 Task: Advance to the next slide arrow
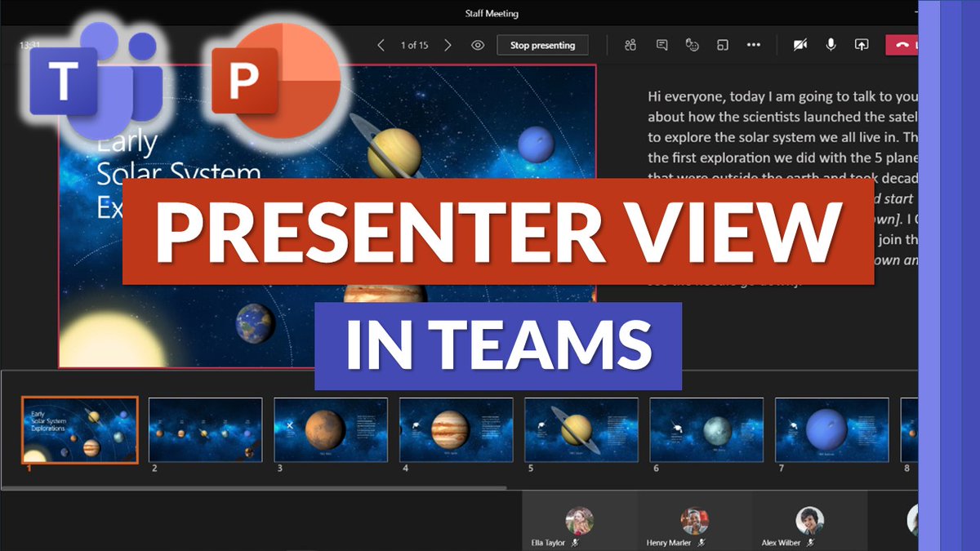(448, 46)
